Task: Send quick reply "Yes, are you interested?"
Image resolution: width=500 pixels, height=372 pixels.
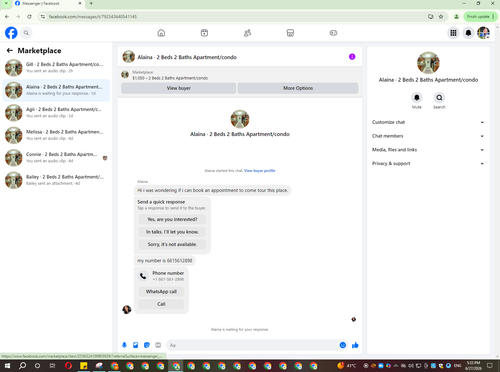Action: point(172,219)
